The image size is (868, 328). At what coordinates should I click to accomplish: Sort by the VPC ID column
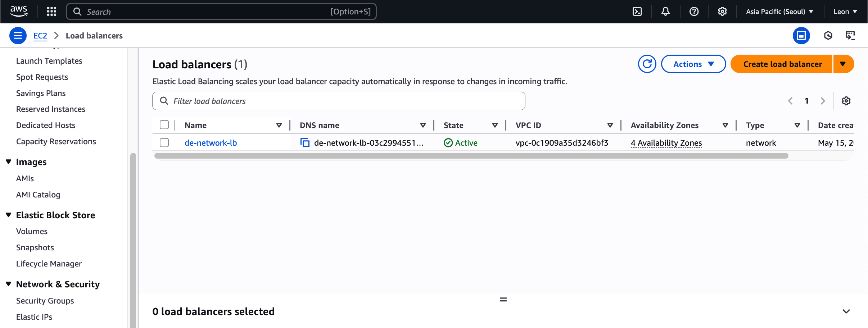(610, 125)
